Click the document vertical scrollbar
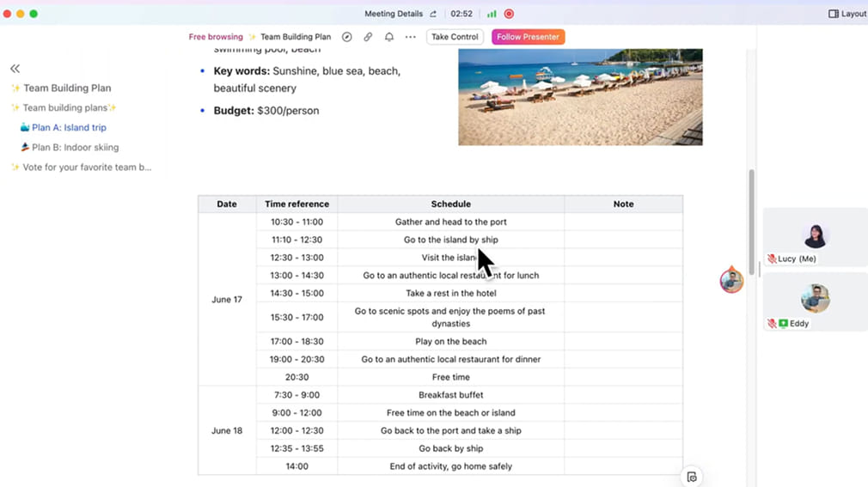The width and height of the screenshot is (868, 487). click(751, 222)
